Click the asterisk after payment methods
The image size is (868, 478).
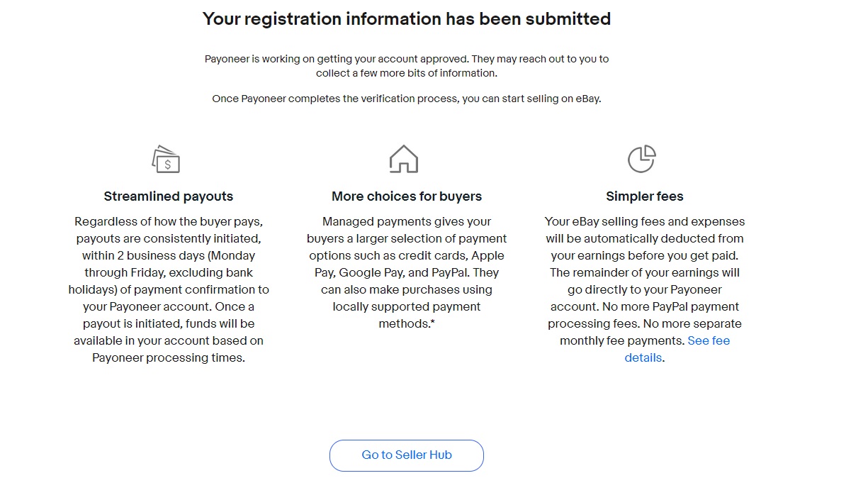pyautogui.click(x=432, y=323)
